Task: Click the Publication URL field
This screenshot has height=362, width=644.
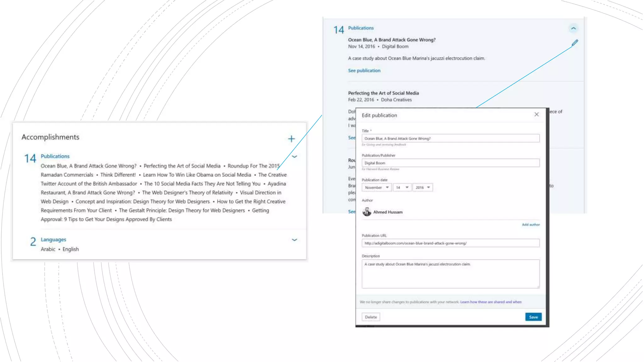Action: [450, 243]
